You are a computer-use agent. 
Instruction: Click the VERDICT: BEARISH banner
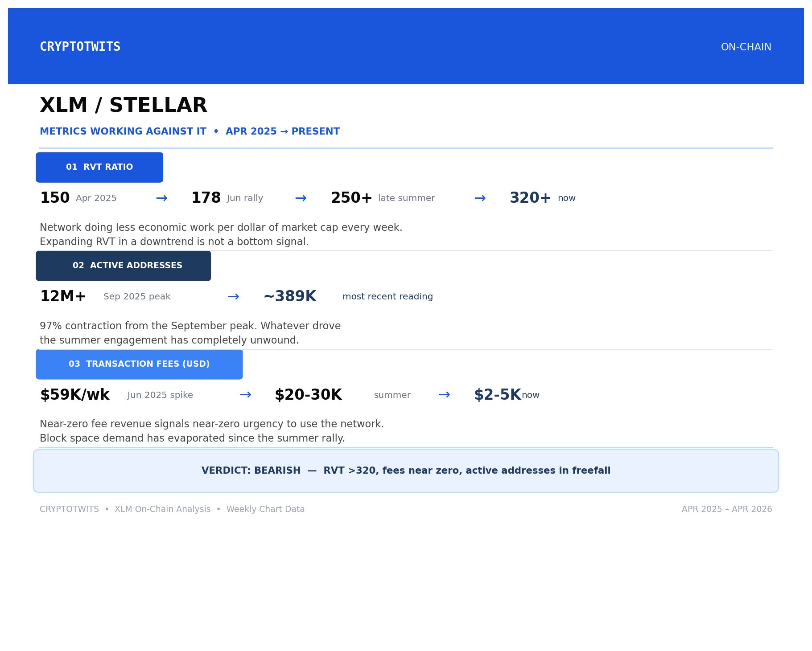(x=406, y=471)
